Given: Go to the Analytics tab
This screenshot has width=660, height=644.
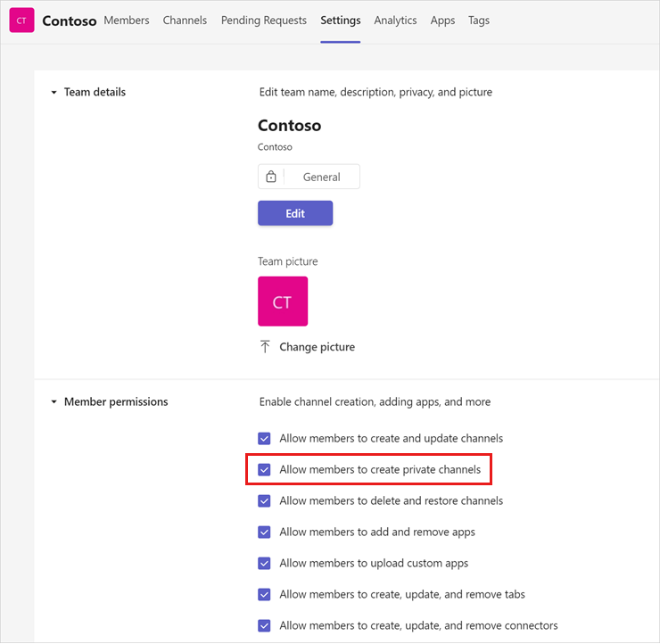Looking at the screenshot, I should coord(395,21).
